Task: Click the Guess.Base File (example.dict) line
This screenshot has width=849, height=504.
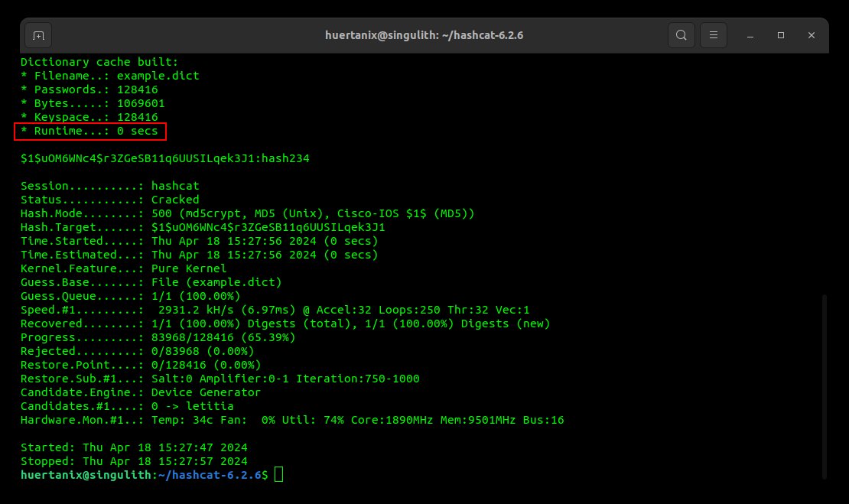Action: click(x=151, y=282)
